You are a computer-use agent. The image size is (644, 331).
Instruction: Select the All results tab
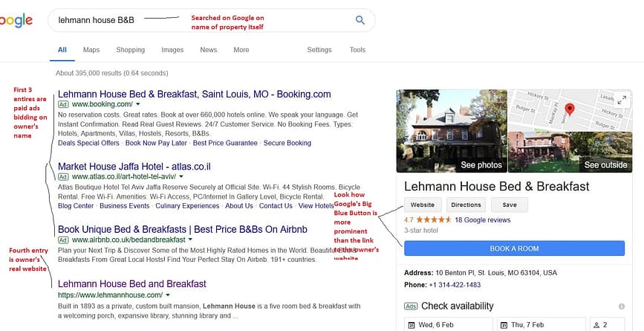[x=62, y=50]
